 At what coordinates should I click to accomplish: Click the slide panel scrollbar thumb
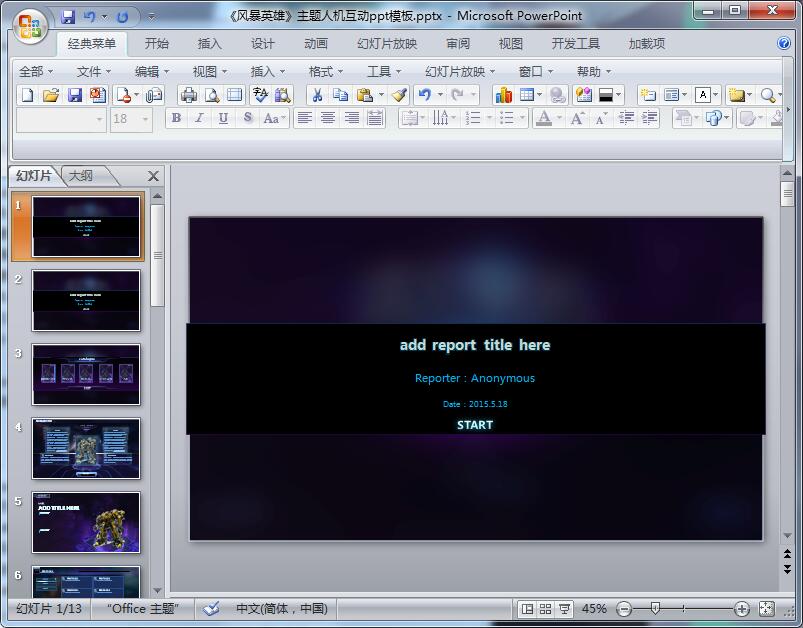157,255
